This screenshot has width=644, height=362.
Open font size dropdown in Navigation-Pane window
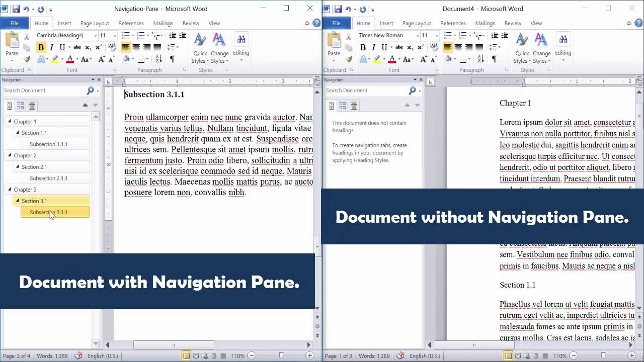tap(115, 35)
